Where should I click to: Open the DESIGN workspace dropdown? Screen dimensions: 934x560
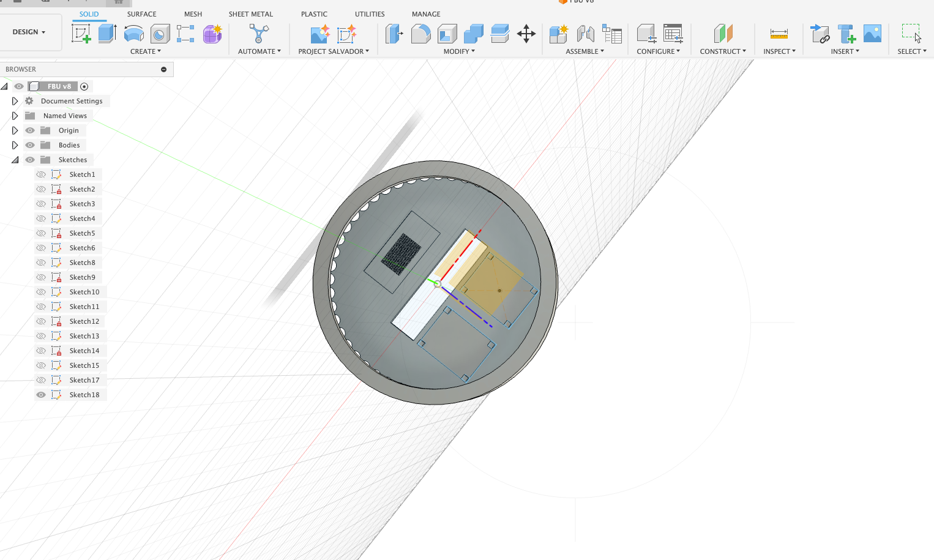coord(30,32)
